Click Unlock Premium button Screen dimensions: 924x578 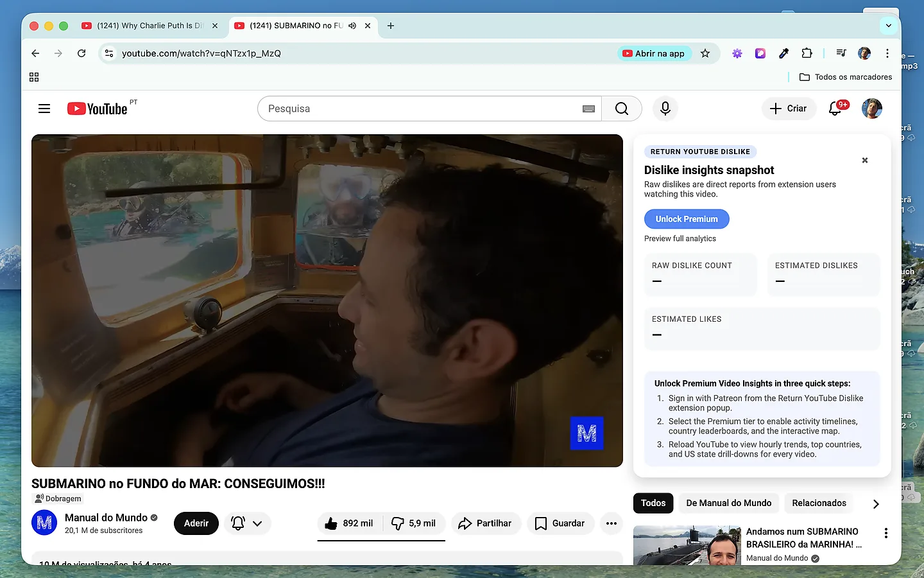(687, 219)
